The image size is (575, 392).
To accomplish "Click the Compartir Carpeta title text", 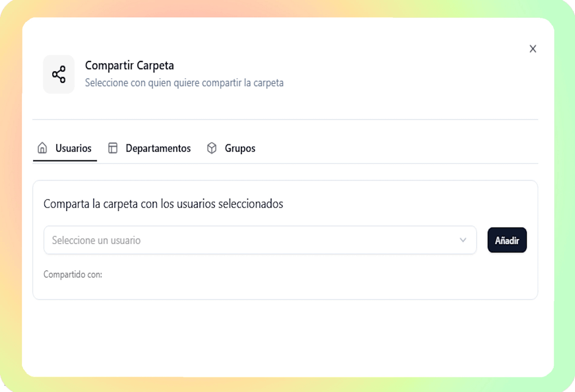I will [x=129, y=66].
